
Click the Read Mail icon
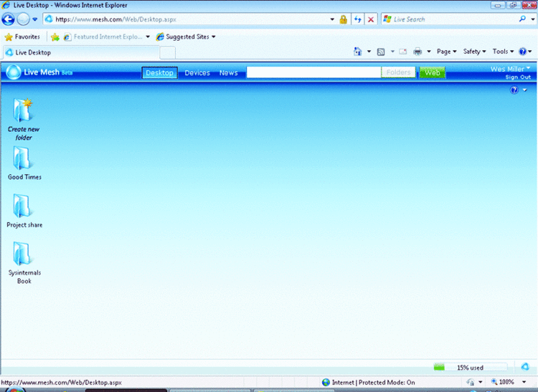[403, 52]
